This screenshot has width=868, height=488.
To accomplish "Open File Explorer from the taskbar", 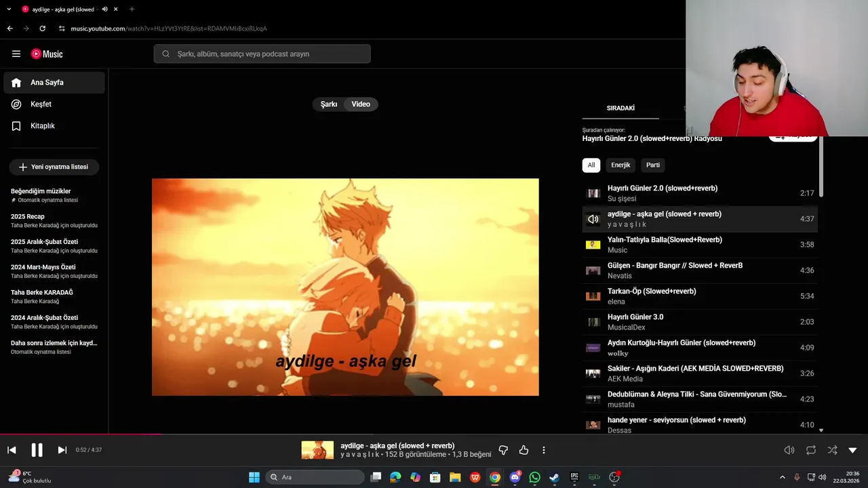I will pos(455,477).
